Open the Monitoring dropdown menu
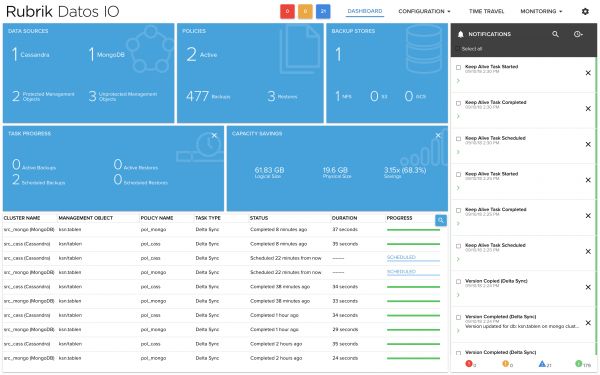600x375 pixels. click(541, 11)
